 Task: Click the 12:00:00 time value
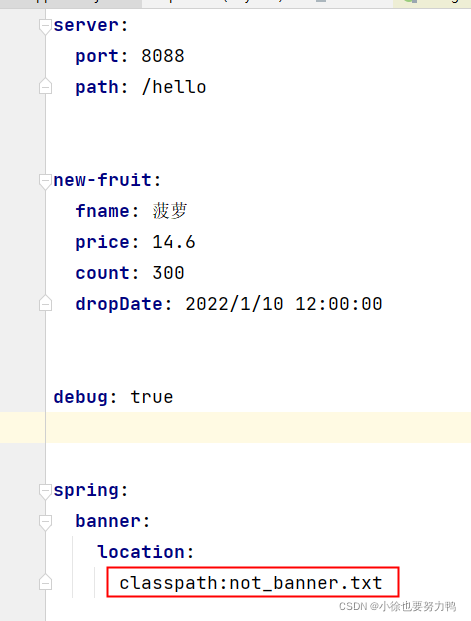click(339, 304)
